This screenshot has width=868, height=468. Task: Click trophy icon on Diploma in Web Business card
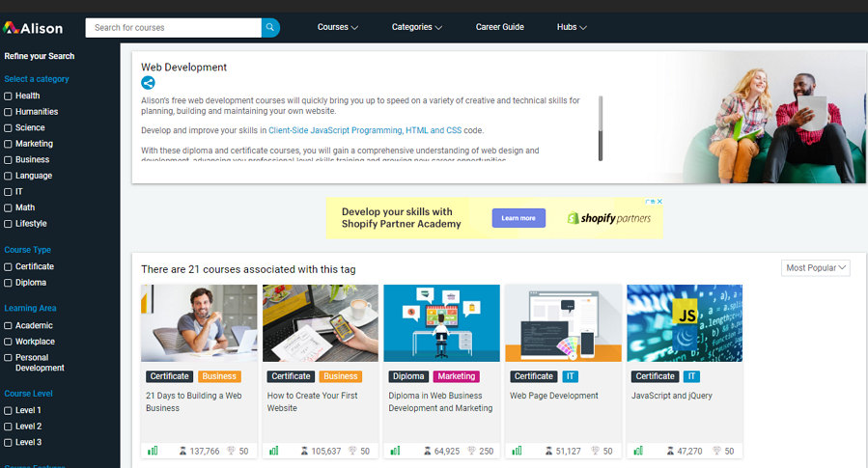(x=471, y=451)
